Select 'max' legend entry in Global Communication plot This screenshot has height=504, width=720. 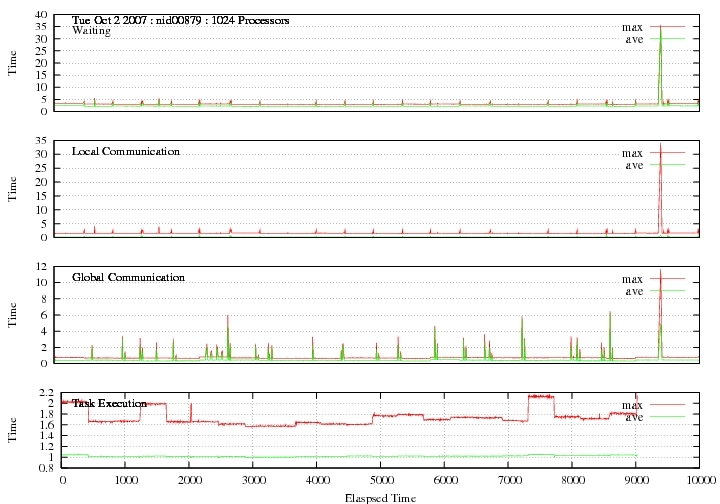click(632, 279)
